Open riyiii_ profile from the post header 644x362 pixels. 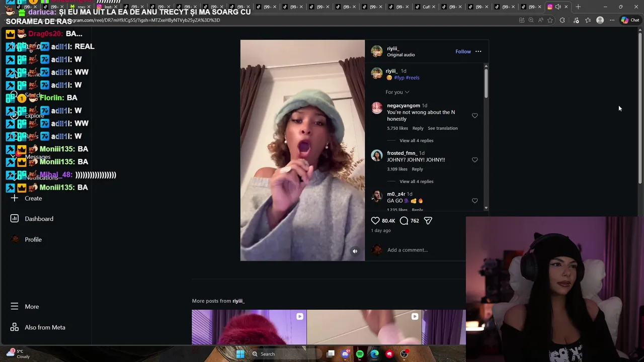tap(393, 49)
